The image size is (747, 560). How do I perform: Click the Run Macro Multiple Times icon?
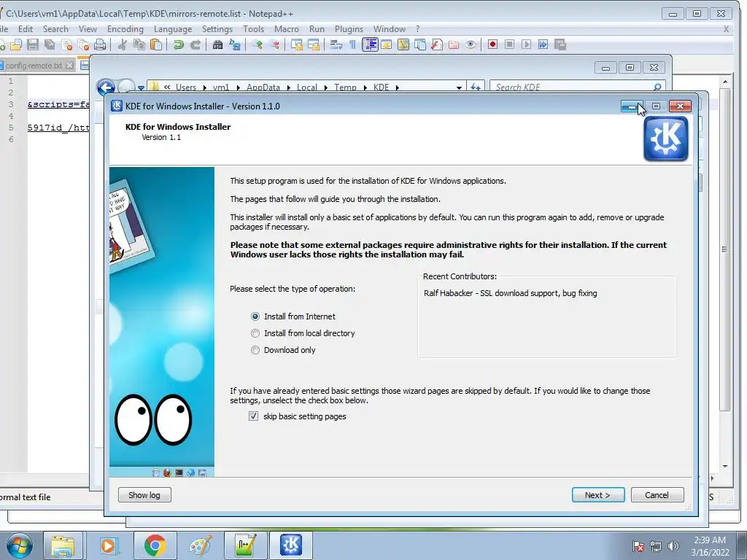(543, 44)
